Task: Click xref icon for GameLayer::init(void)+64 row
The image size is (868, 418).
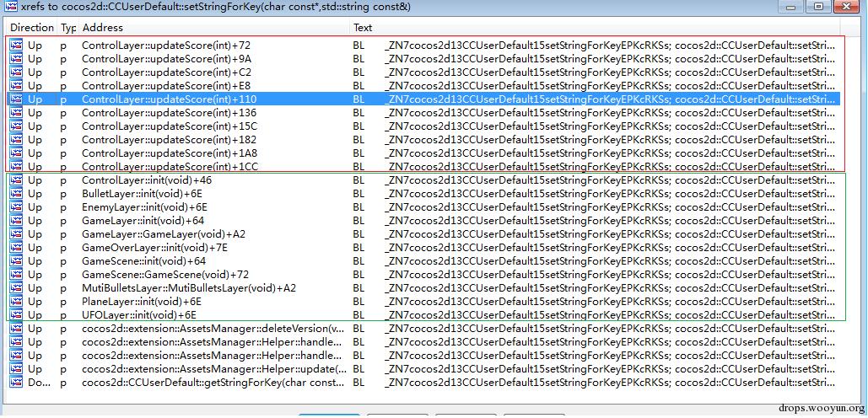Action: pyautogui.click(x=15, y=221)
